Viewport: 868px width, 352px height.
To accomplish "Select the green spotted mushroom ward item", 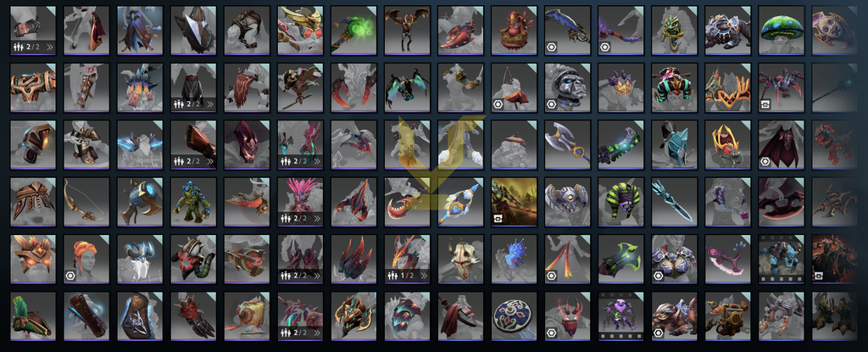I will [781, 31].
